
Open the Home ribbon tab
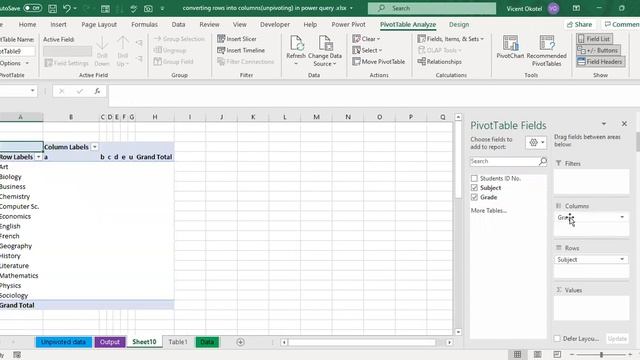coord(27,24)
